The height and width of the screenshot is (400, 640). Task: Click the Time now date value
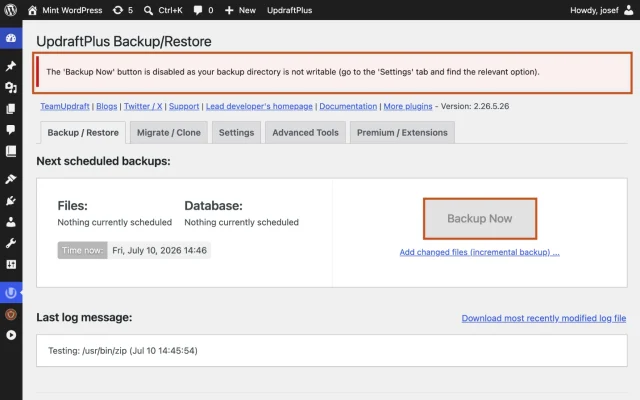(x=159, y=250)
